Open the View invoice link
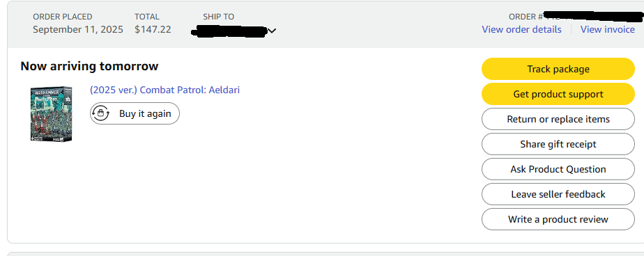This screenshot has height=256, width=644. click(608, 29)
